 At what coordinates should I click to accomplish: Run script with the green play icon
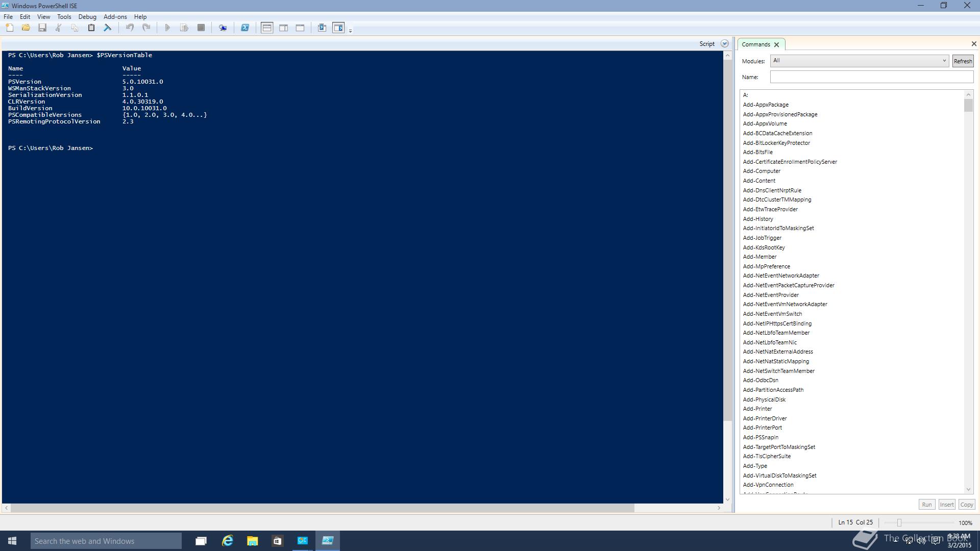167,28
